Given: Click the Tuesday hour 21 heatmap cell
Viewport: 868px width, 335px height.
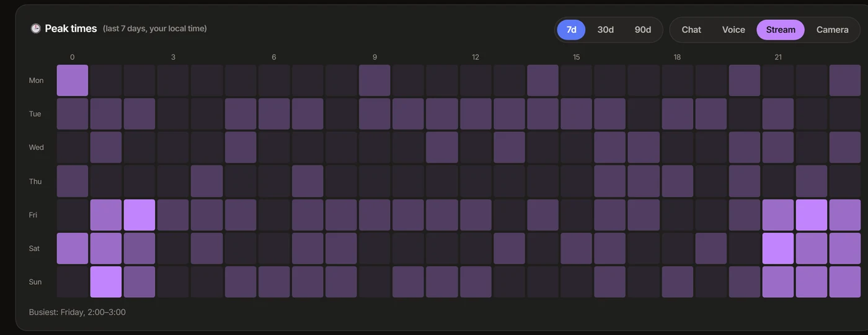Looking at the screenshot, I should 778,114.
